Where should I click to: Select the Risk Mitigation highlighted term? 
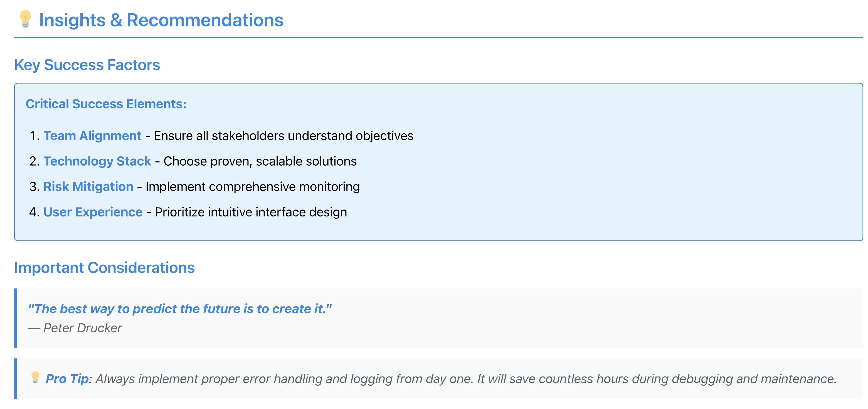[x=88, y=186]
